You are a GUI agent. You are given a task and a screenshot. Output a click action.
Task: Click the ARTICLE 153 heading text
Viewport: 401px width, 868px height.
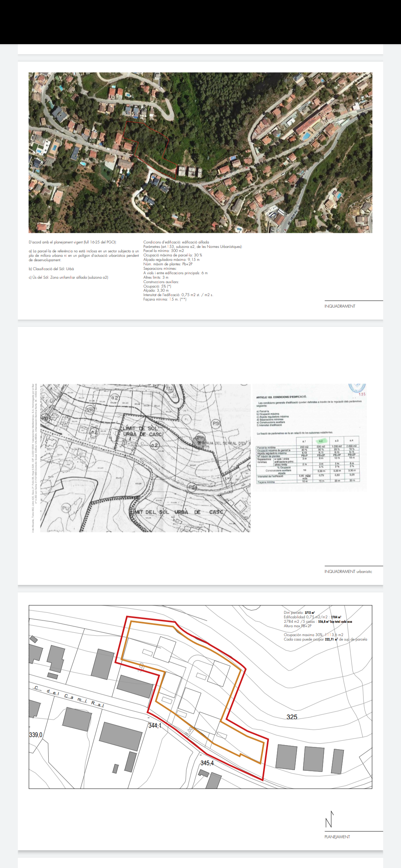pyautogui.click(x=281, y=397)
